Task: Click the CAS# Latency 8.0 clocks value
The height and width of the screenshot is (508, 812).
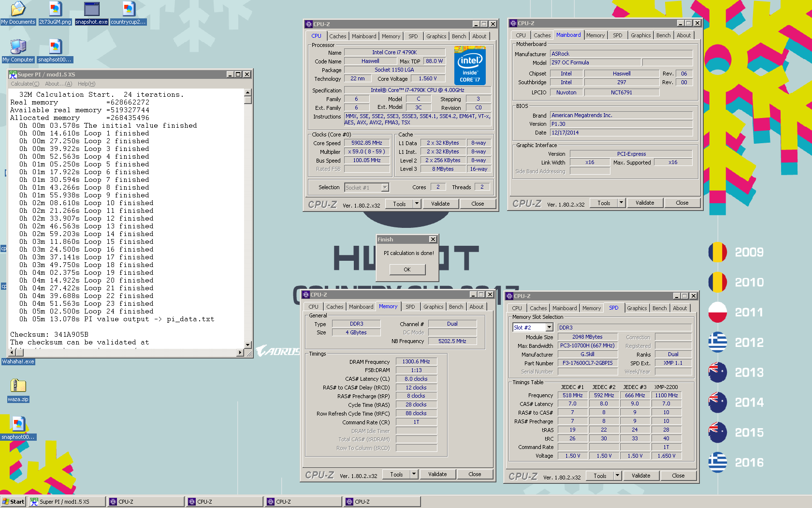Action: [416, 379]
